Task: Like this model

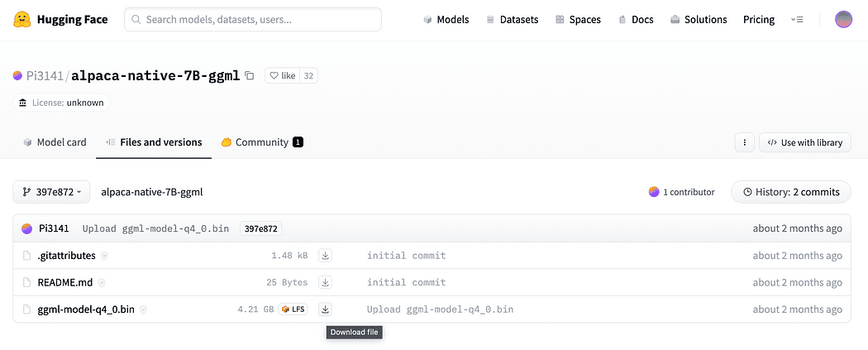Action: tap(283, 75)
